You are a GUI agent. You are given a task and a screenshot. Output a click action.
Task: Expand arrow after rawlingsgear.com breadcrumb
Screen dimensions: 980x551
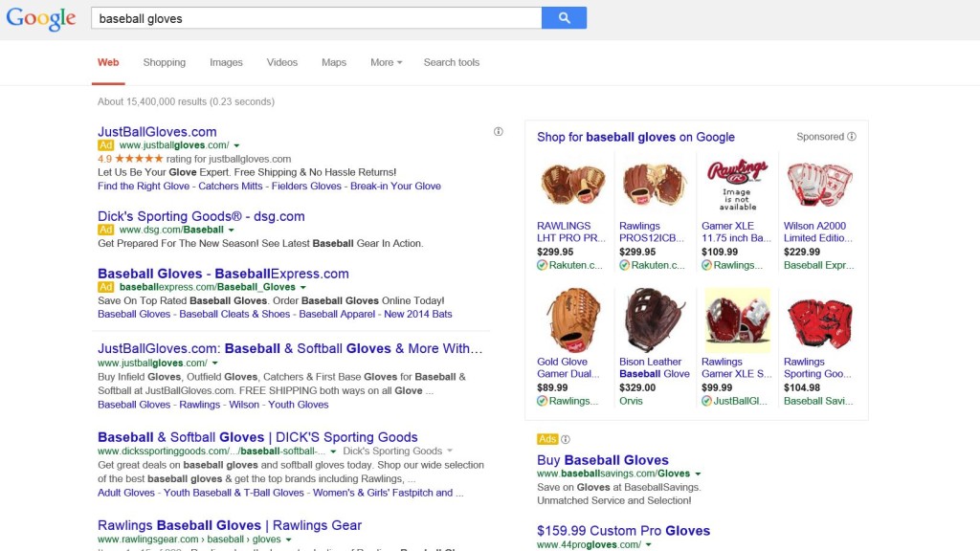(x=288, y=540)
